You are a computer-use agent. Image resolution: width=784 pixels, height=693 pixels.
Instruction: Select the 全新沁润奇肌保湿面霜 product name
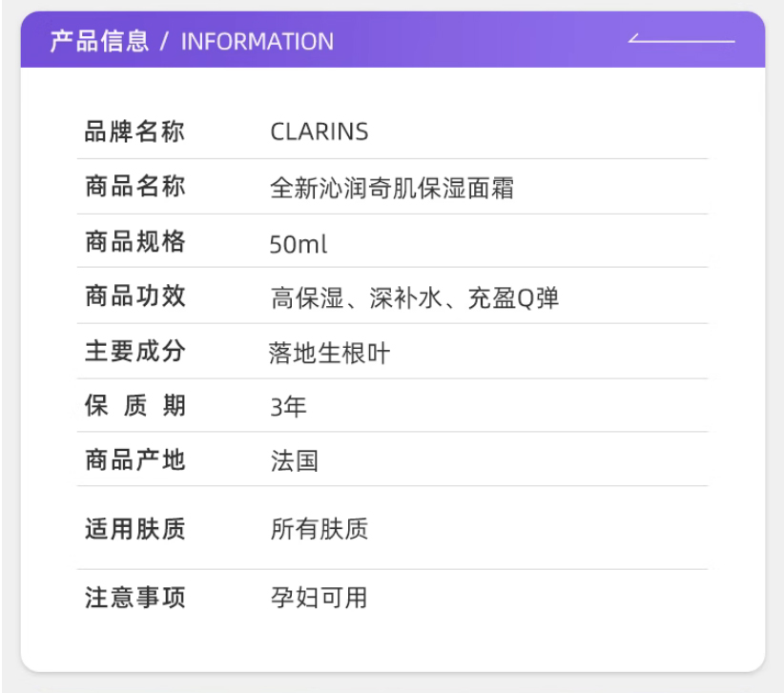click(x=392, y=188)
